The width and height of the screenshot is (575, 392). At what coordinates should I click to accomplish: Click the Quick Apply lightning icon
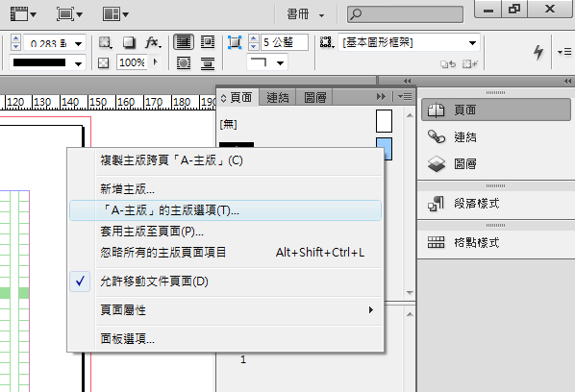538,52
